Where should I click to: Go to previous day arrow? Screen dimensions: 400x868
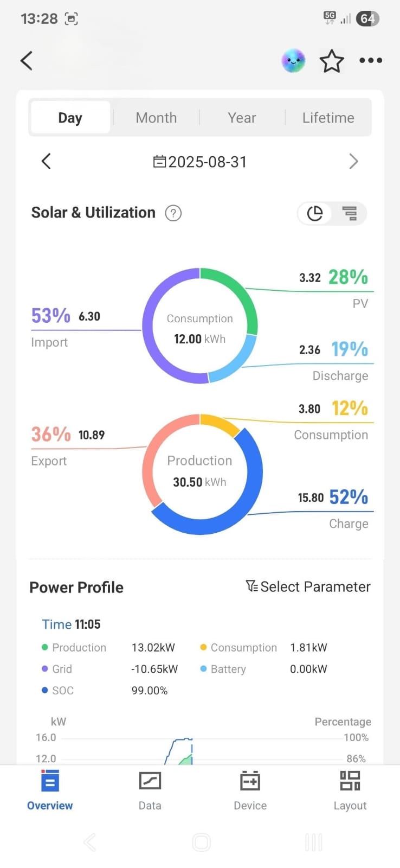pos(46,161)
